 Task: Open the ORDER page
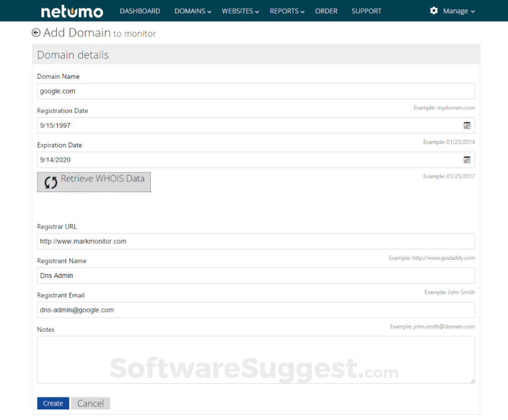[326, 11]
